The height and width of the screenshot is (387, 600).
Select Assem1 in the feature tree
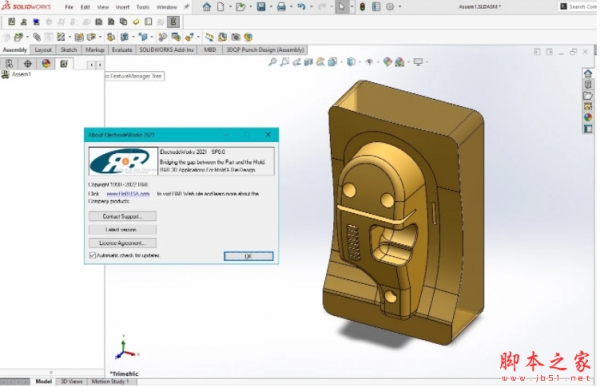(21, 74)
